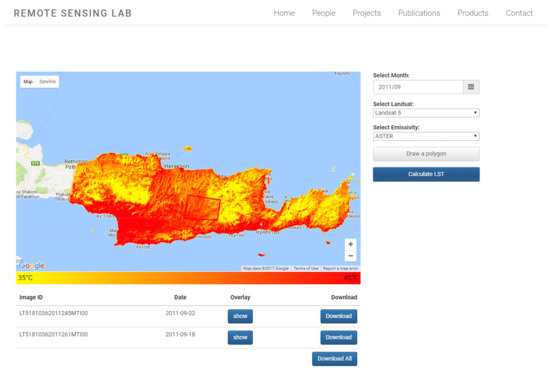The width and height of the screenshot is (550, 369).
Task: Click the map zoom in plus icon
Action: (x=350, y=244)
